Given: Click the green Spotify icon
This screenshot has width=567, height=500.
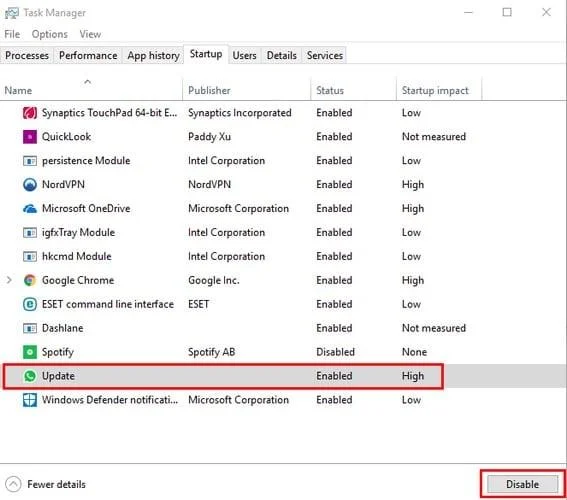Looking at the screenshot, I should (30, 352).
